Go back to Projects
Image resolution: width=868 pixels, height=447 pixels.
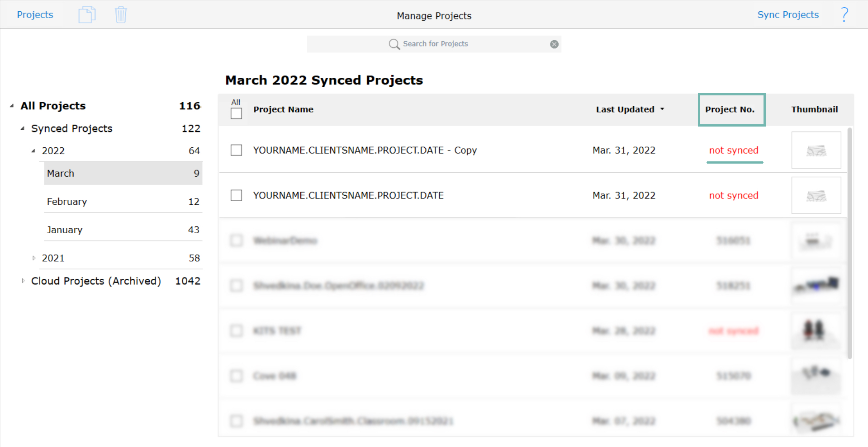click(35, 15)
